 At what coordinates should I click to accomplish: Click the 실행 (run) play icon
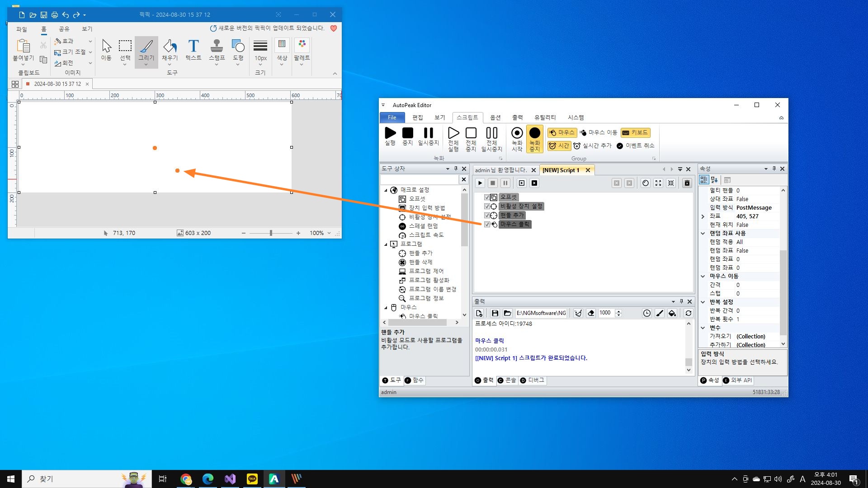[390, 133]
